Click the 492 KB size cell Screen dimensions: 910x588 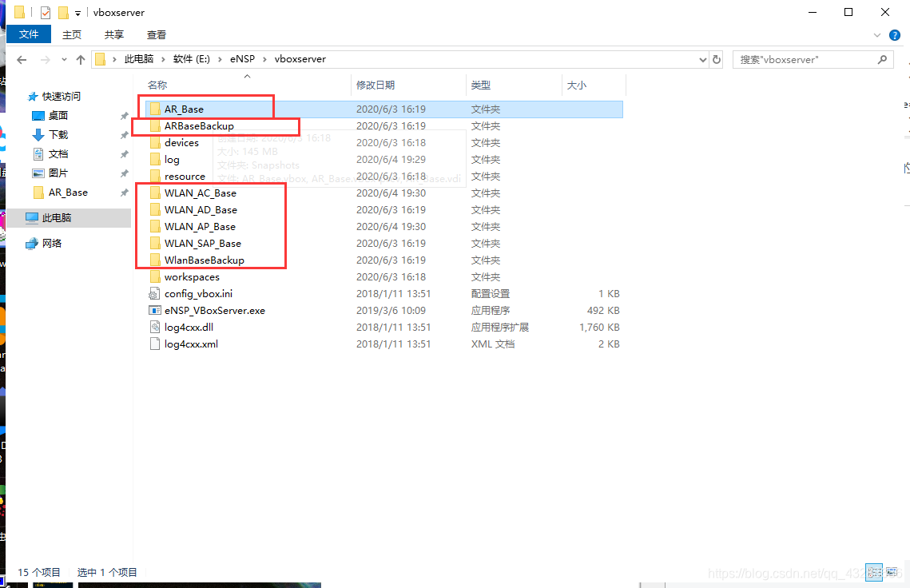coord(603,311)
